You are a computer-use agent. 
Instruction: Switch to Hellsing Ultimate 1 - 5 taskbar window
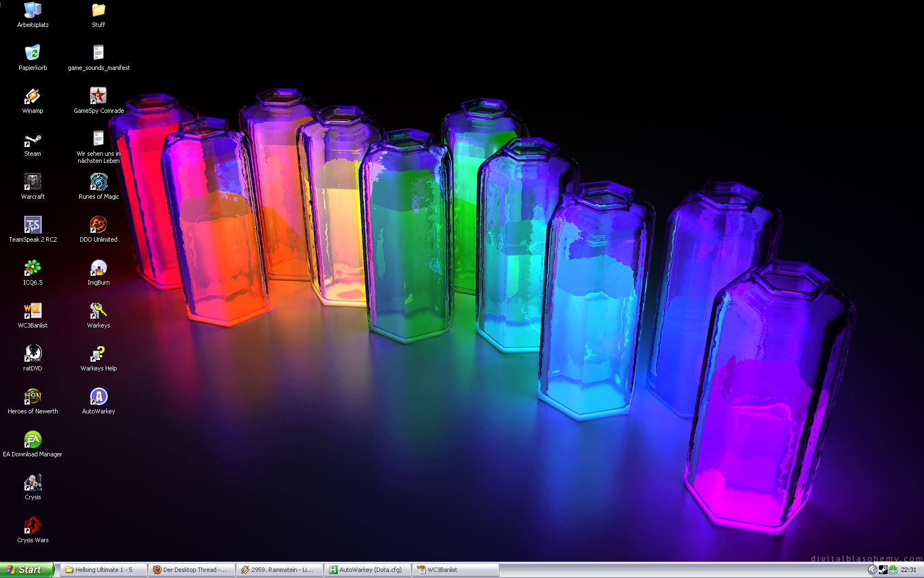(x=103, y=570)
